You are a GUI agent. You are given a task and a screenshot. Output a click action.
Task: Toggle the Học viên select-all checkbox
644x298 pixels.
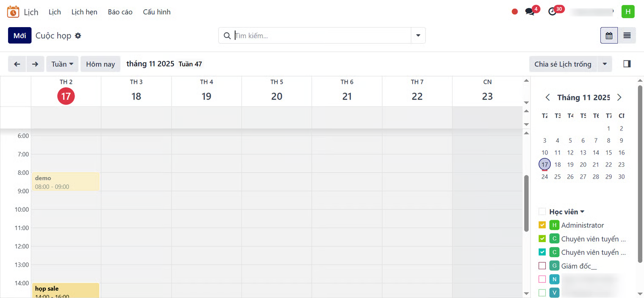[x=542, y=212]
